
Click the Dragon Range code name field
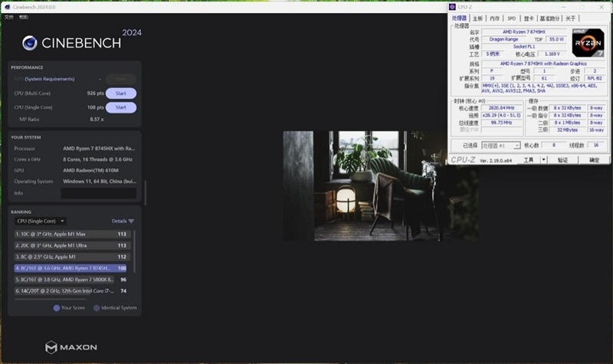[x=503, y=40]
